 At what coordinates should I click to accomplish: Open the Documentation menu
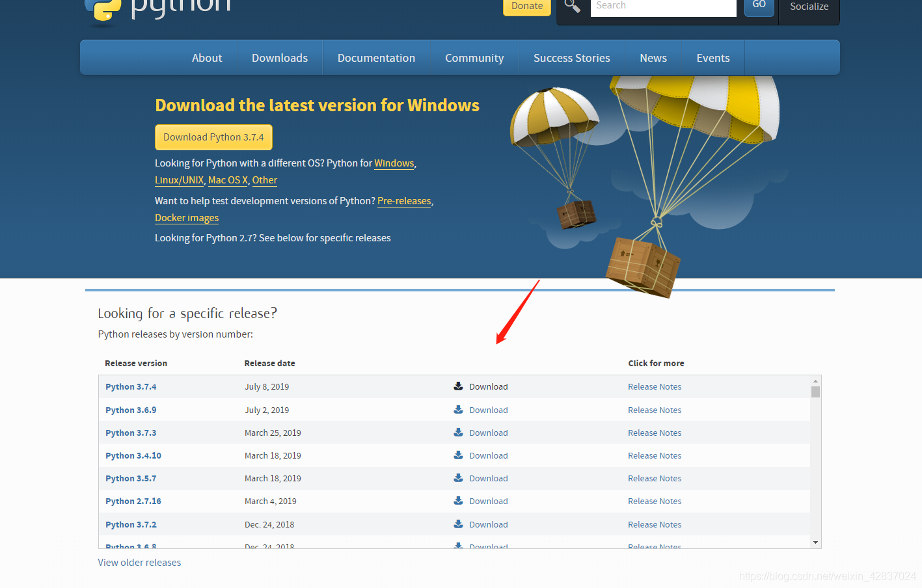coord(376,58)
